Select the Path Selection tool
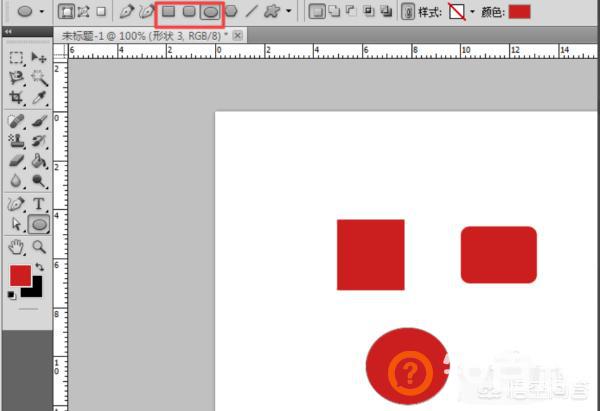600x411 pixels. tap(16, 224)
